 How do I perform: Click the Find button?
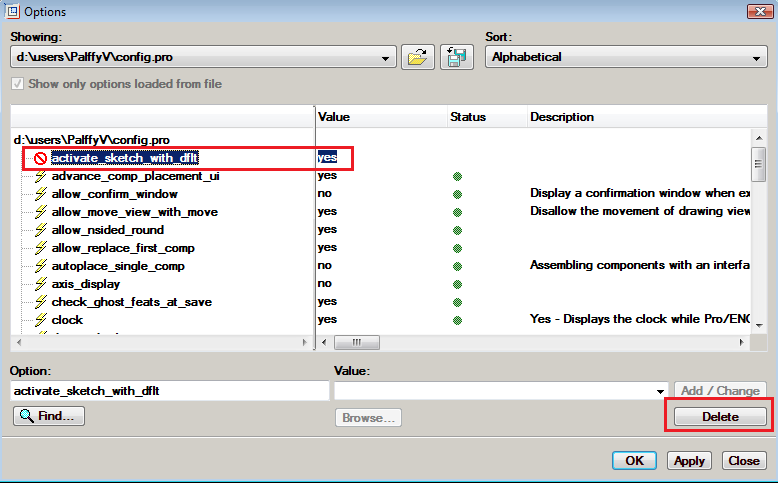[49, 416]
